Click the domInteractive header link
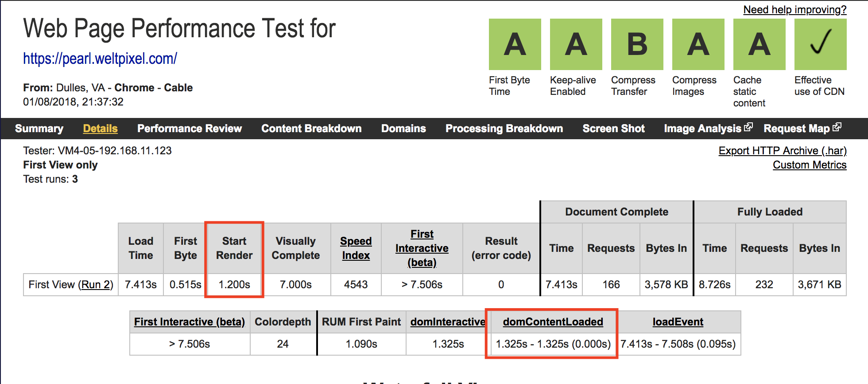This screenshot has width=868, height=384. (x=448, y=322)
